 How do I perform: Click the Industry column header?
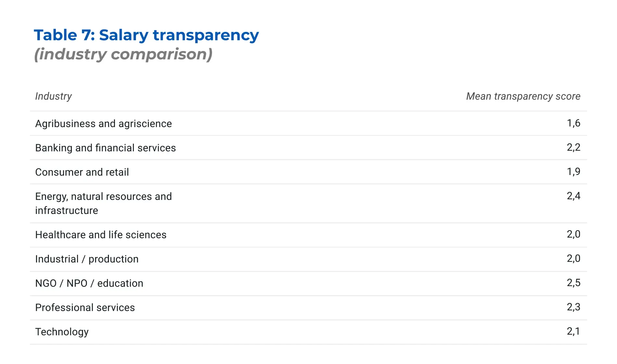[54, 96]
